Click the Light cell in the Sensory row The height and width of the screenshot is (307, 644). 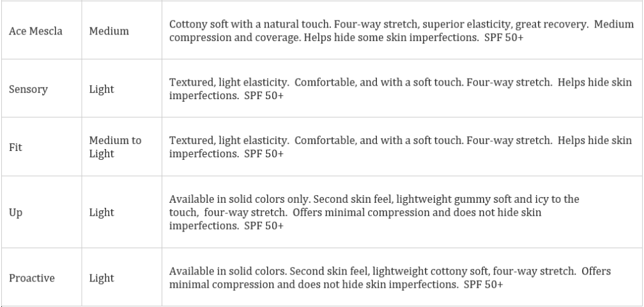102,89
